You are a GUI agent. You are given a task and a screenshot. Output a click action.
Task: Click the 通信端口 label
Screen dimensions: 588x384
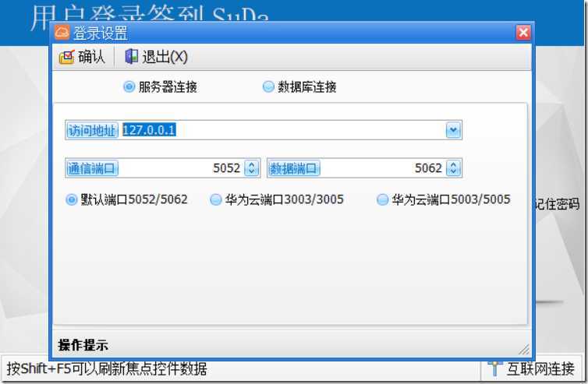92,168
